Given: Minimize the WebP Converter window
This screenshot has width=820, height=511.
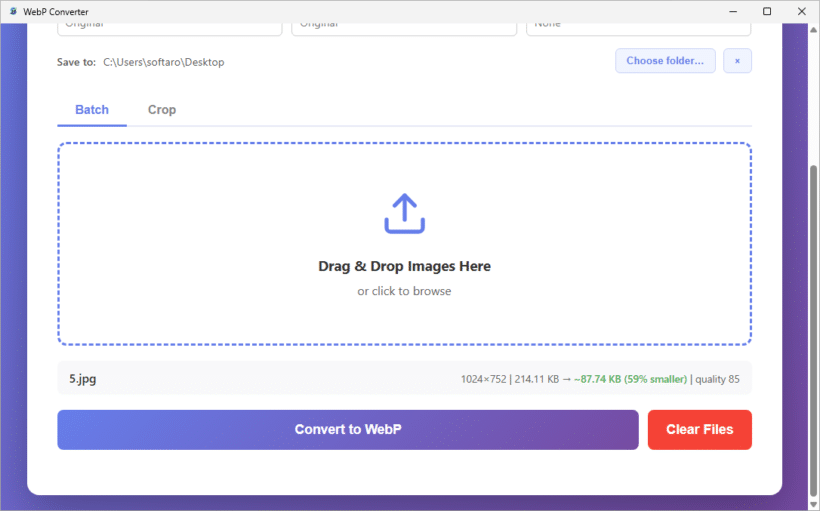Looking at the screenshot, I should pos(733,12).
